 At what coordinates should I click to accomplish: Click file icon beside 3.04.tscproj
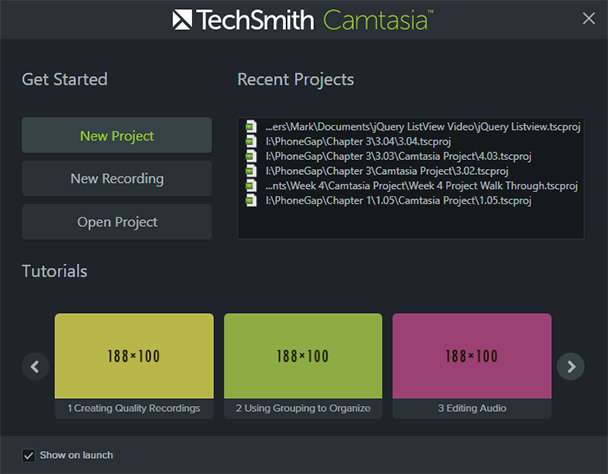(x=252, y=142)
